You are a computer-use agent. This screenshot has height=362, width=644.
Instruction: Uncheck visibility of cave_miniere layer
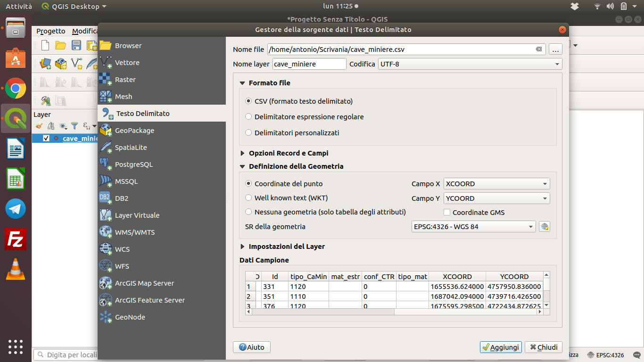point(46,139)
